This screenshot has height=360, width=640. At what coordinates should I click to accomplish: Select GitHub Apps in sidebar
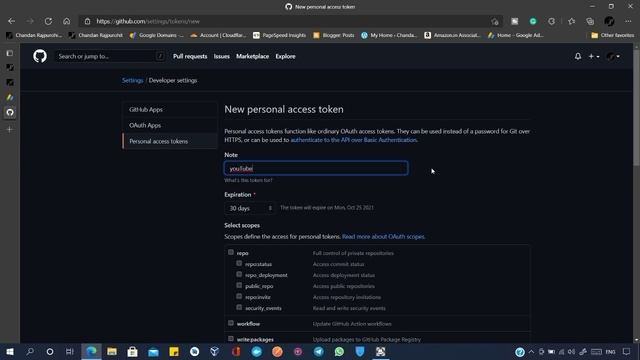pyautogui.click(x=170, y=109)
